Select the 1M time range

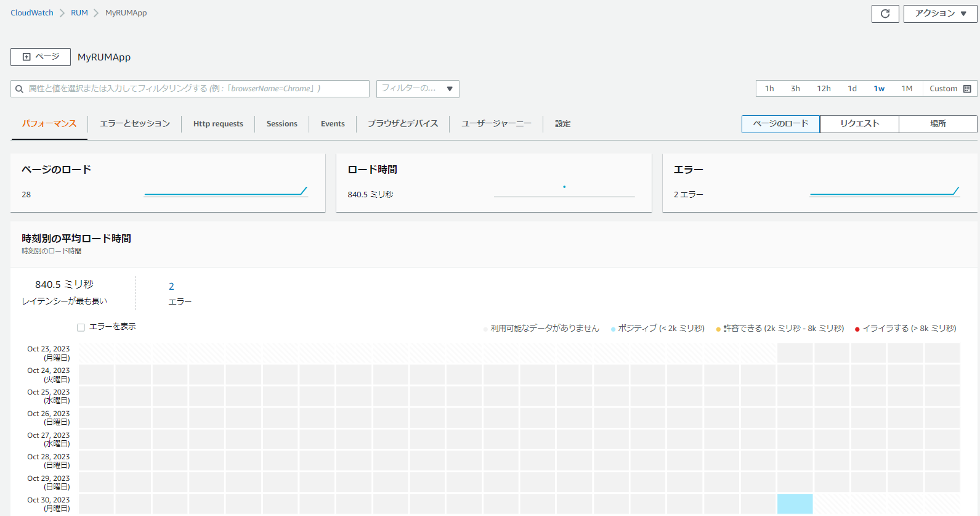tap(907, 89)
